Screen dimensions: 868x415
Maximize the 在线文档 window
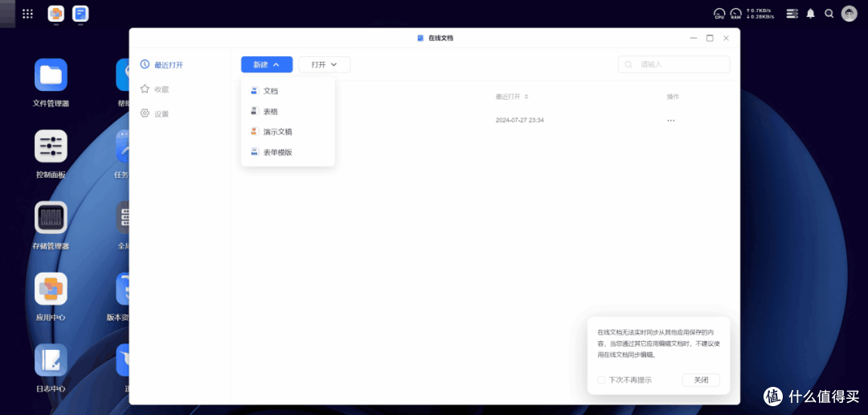click(x=710, y=39)
